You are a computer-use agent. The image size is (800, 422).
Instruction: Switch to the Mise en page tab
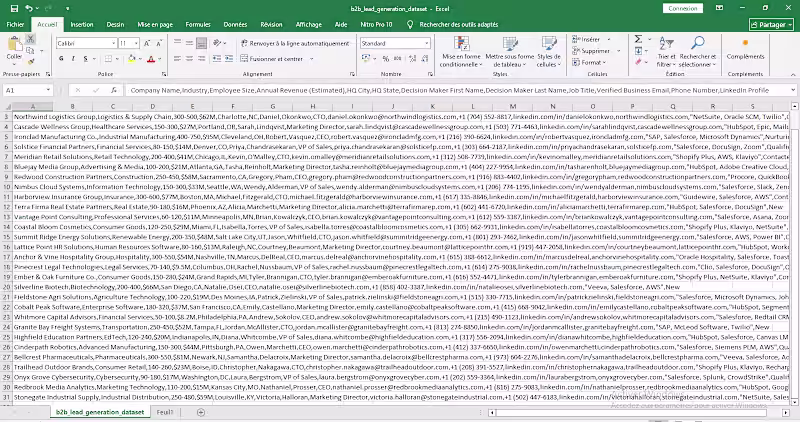pos(155,24)
